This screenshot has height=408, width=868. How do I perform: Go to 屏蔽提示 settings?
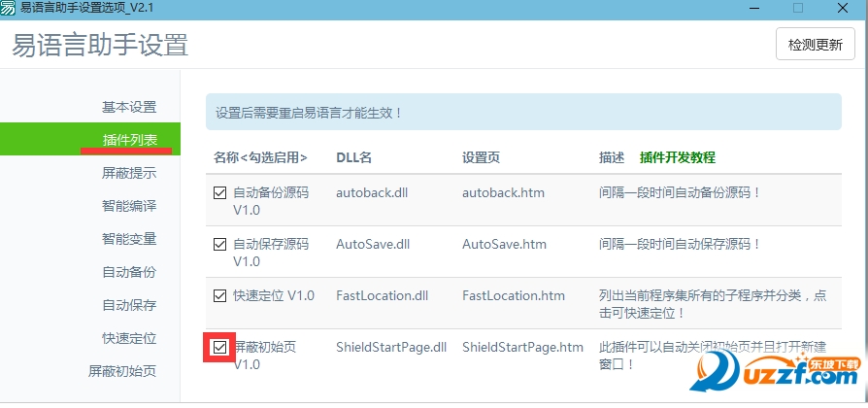tap(129, 173)
